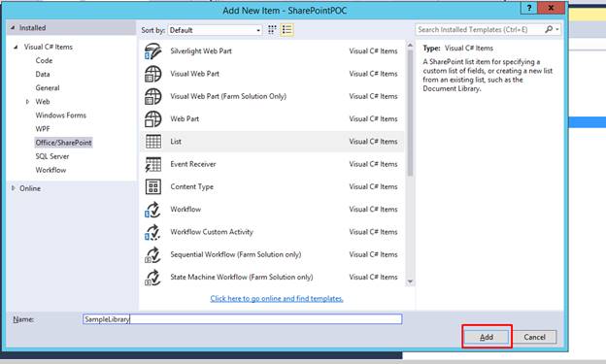Select the Web Part globe icon
The image size is (606, 364).
pos(153,118)
